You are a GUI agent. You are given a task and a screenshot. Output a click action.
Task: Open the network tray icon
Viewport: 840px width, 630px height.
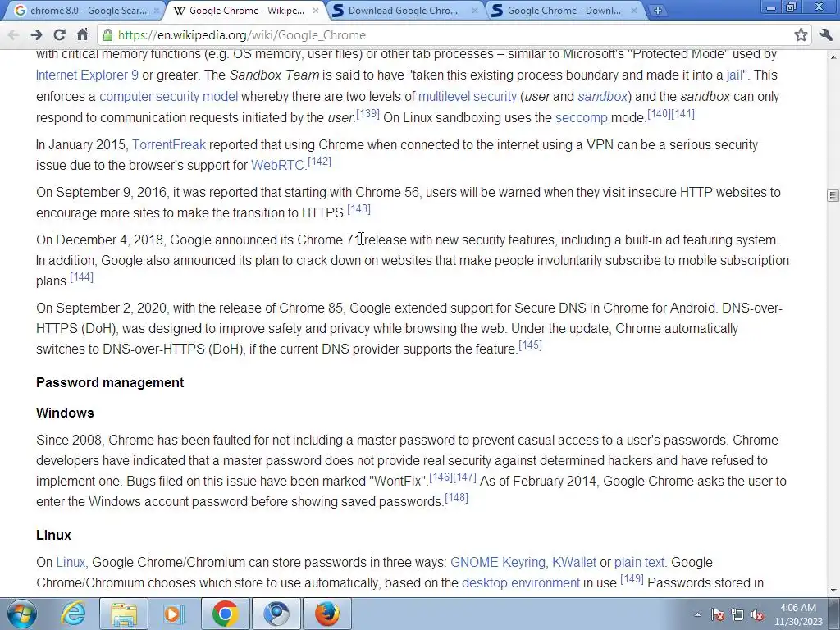737,614
